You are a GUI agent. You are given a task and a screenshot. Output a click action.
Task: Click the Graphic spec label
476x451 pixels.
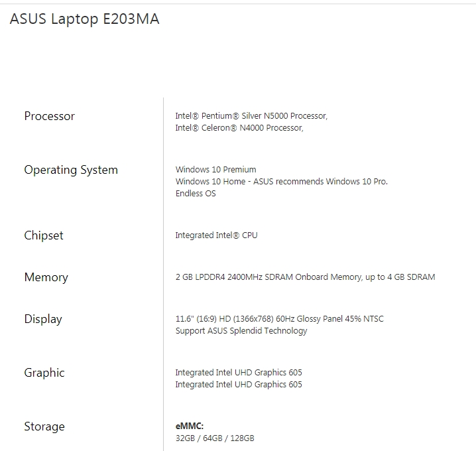pyautogui.click(x=44, y=373)
